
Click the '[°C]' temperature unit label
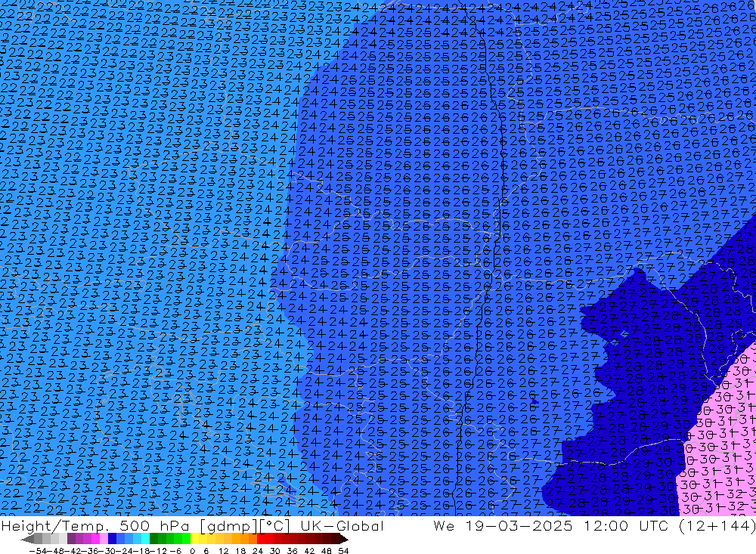(x=275, y=526)
